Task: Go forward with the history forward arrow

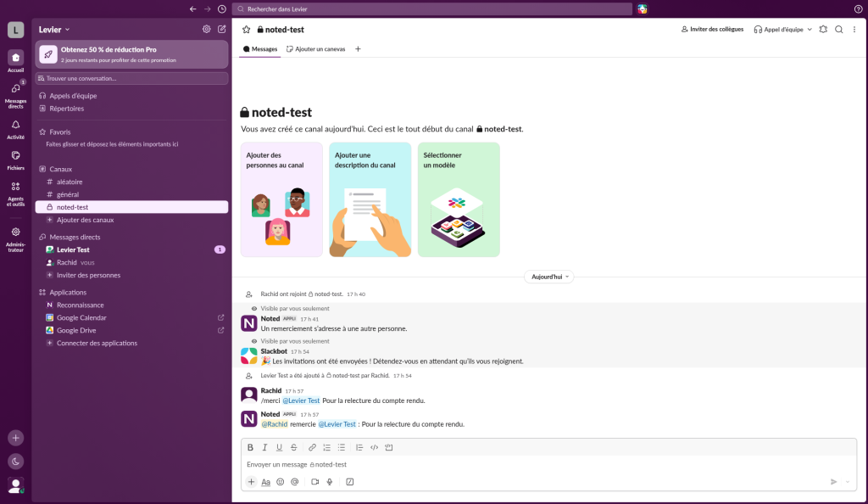Action: [x=207, y=8]
